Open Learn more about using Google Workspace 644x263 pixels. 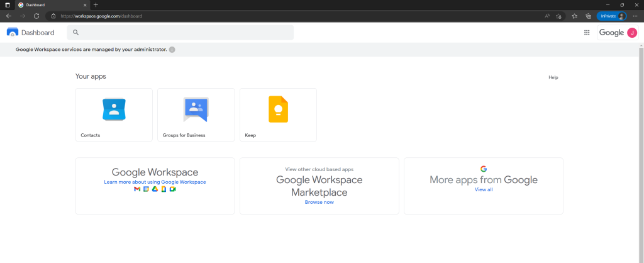click(x=155, y=182)
